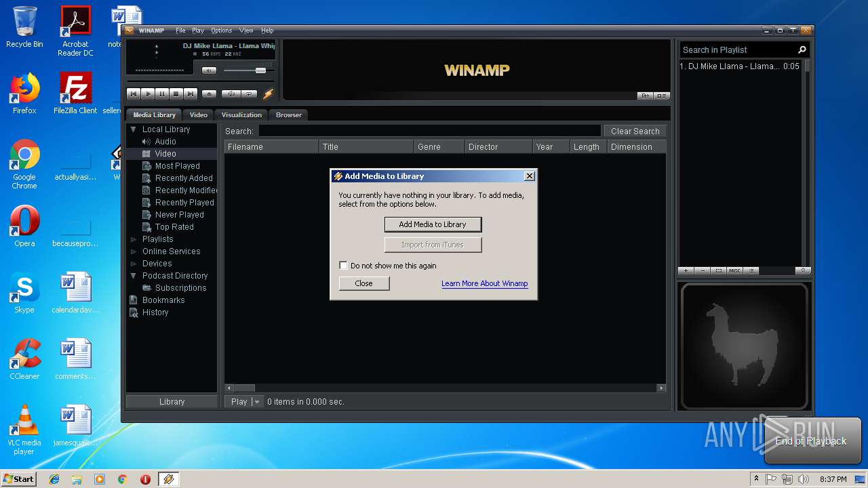Select Most Played view
The height and width of the screenshot is (488, 868).
(178, 166)
